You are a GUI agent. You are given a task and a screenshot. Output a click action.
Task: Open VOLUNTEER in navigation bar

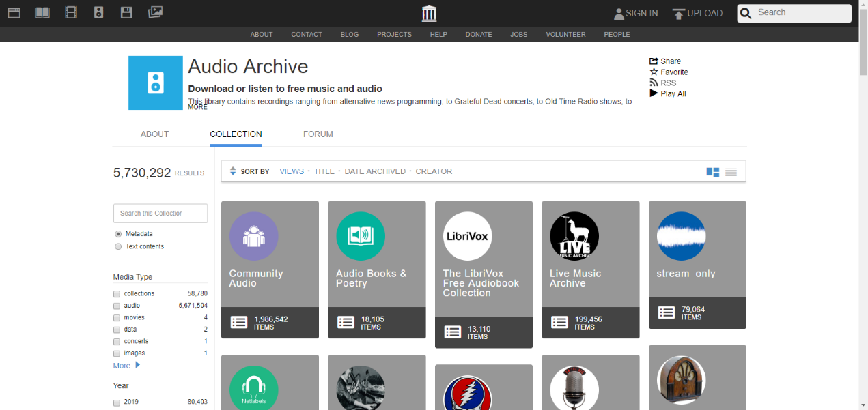[x=565, y=35]
